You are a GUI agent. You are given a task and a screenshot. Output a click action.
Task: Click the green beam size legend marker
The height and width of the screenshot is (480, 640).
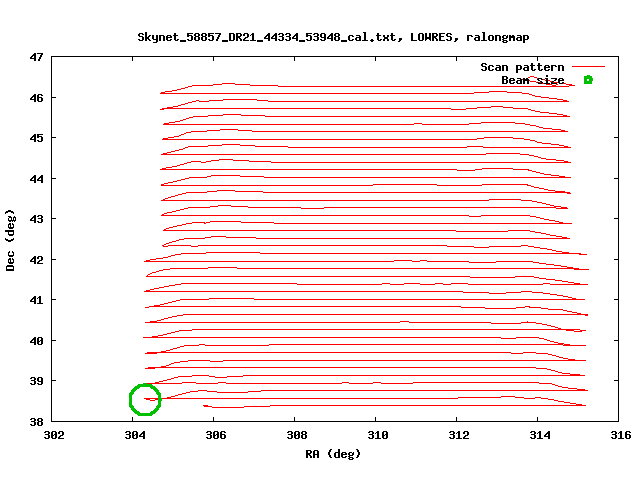(x=588, y=80)
